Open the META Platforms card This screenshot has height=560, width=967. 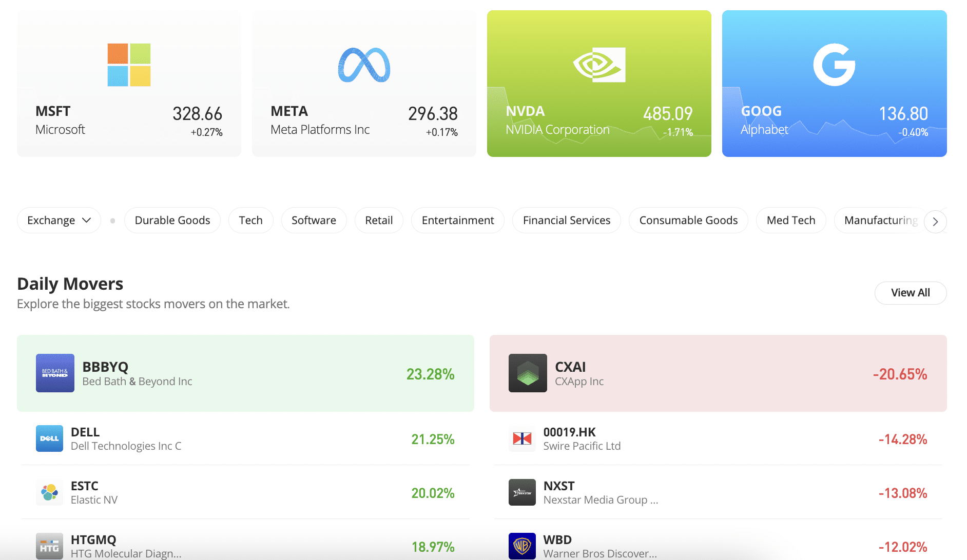click(364, 84)
